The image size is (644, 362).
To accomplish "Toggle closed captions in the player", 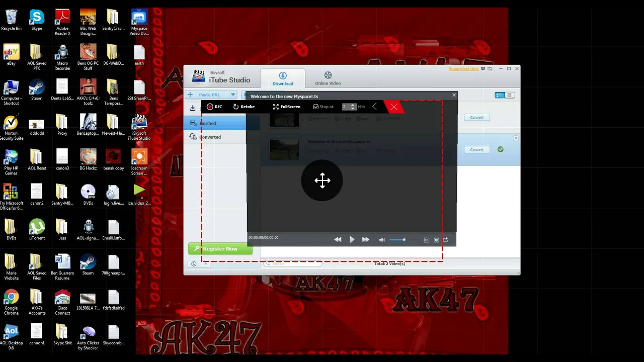I will click(x=427, y=240).
